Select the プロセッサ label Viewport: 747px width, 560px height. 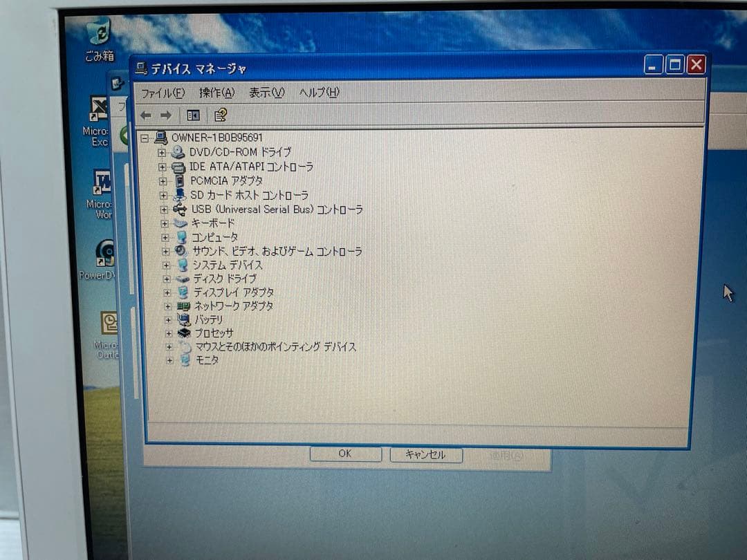click(x=214, y=333)
